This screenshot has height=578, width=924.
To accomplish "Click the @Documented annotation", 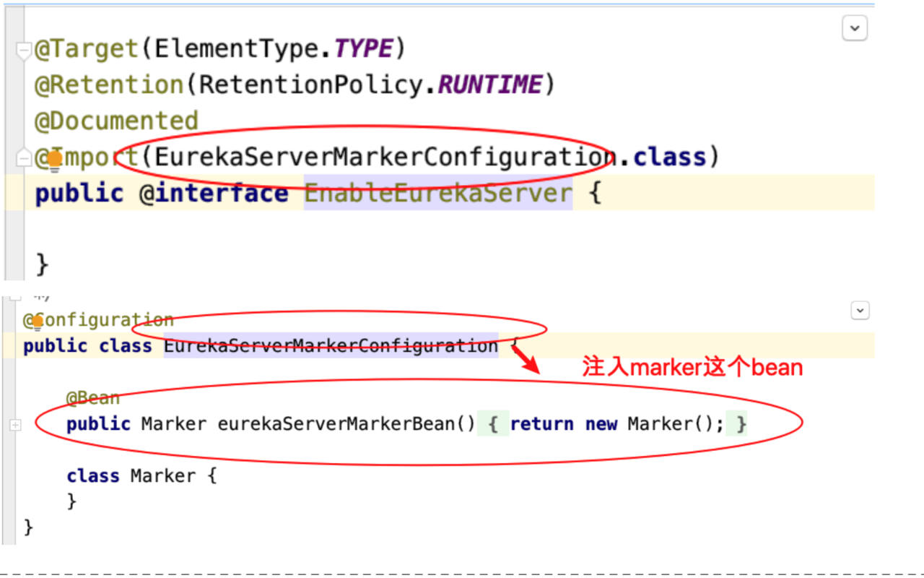I will click(116, 121).
